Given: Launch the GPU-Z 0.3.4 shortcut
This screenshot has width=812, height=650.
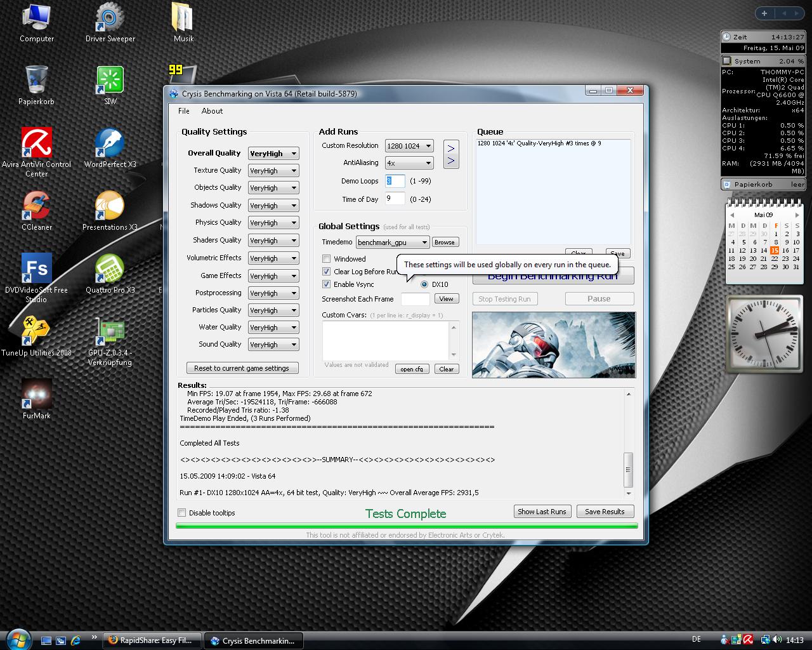Looking at the screenshot, I should [x=110, y=342].
